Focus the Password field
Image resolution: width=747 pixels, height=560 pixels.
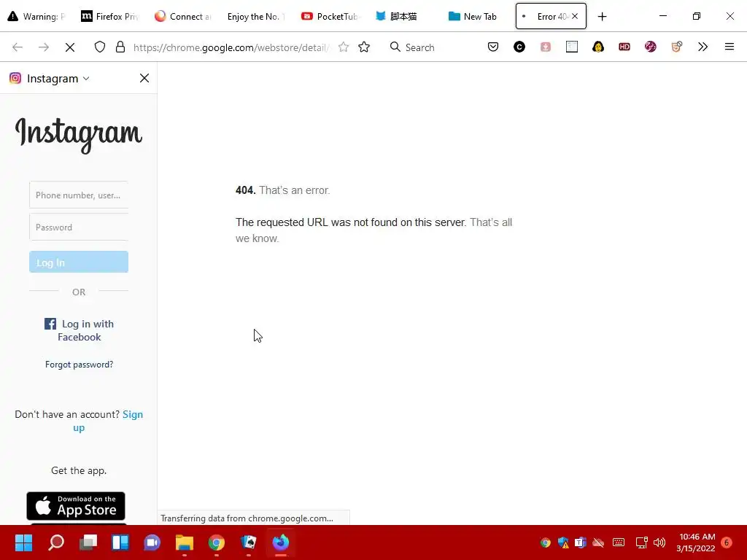tap(79, 227)
